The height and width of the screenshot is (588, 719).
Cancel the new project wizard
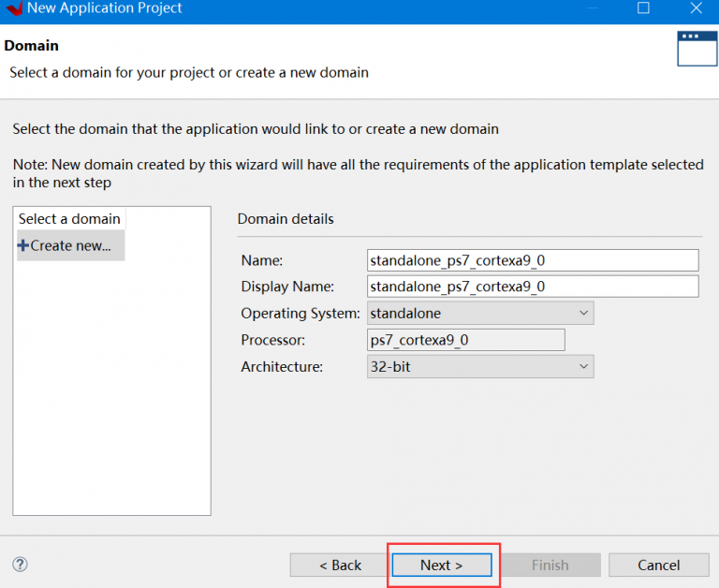tap(658, 565)
